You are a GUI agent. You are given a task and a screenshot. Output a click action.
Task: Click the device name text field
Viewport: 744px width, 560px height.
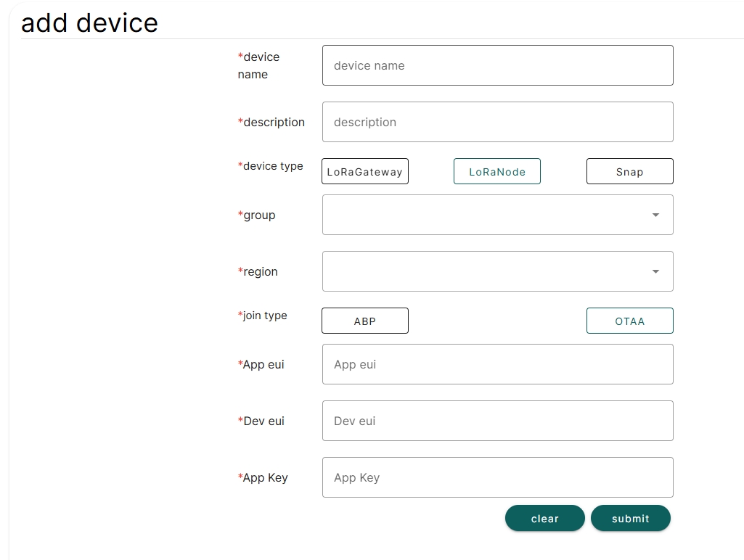tap(497, 65)
